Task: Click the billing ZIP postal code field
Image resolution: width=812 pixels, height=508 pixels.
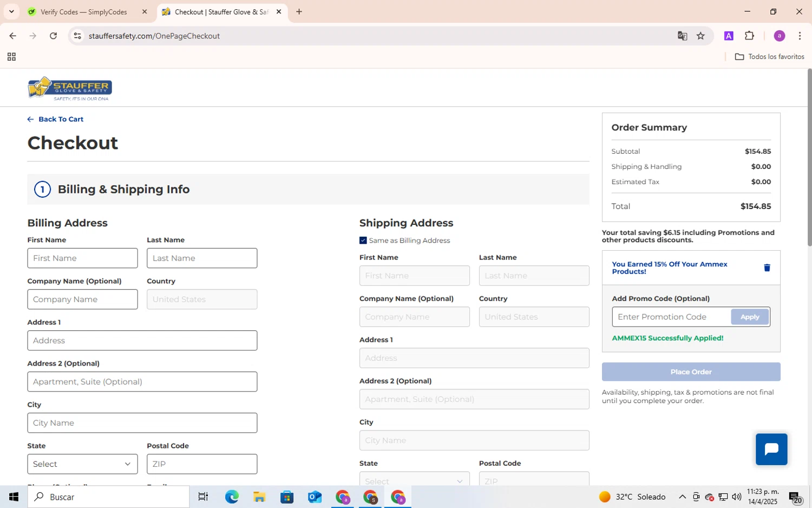Action: click(202, 464)
